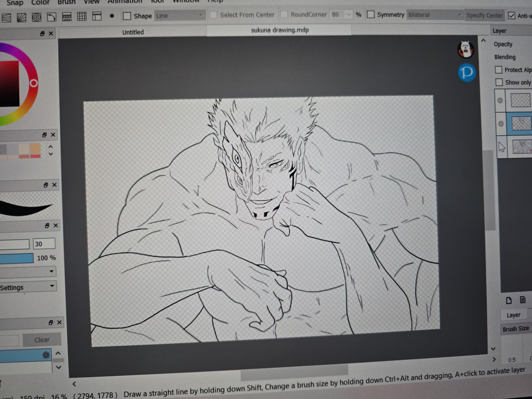Open the Snap menu

(15, 2)
